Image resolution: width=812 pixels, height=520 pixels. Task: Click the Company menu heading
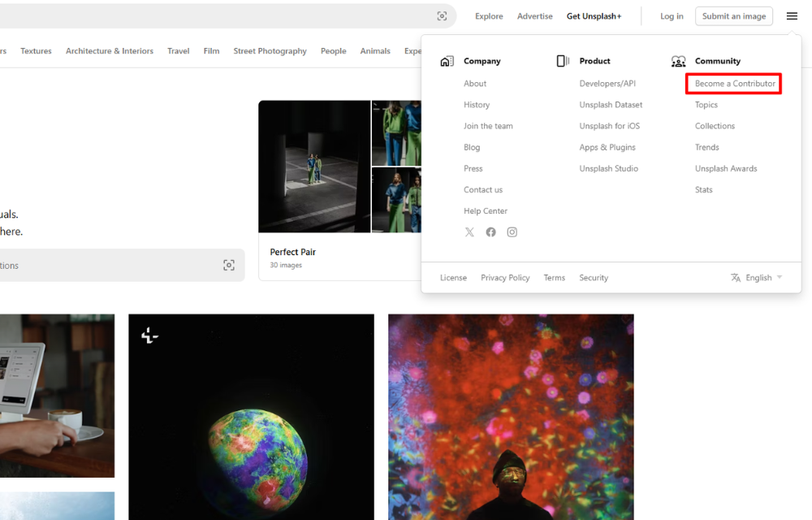[x=482, y=61]
